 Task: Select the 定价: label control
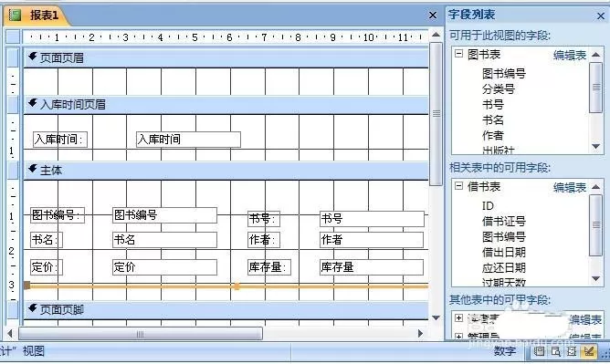(47, 267)
